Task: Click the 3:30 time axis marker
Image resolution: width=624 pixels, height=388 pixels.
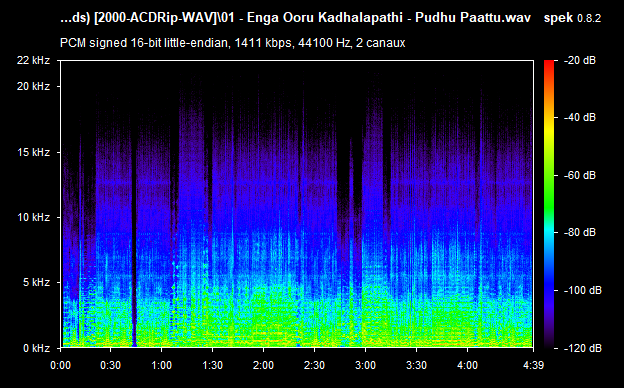Action: [x=416, y=365]
